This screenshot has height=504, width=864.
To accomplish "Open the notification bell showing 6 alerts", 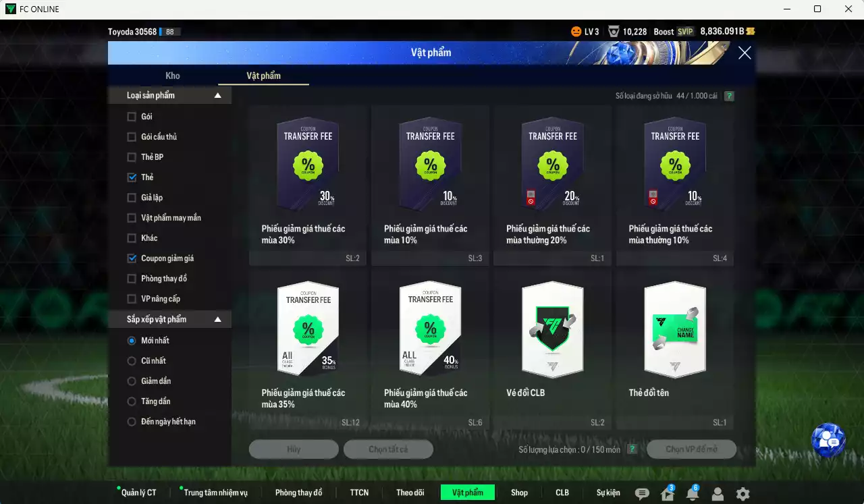I will pyautogui.click(x=691, y=493).
